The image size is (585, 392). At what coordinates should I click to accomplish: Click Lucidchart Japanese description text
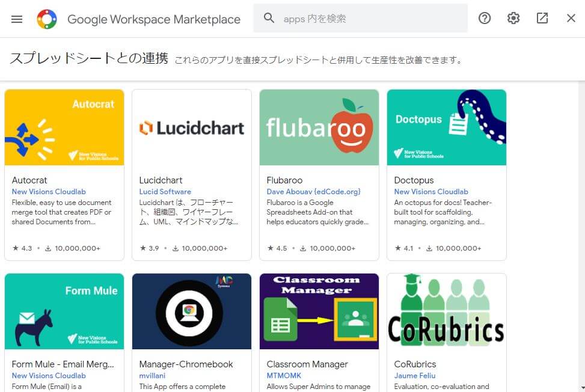pyautogui.click(x=188, y=212)
